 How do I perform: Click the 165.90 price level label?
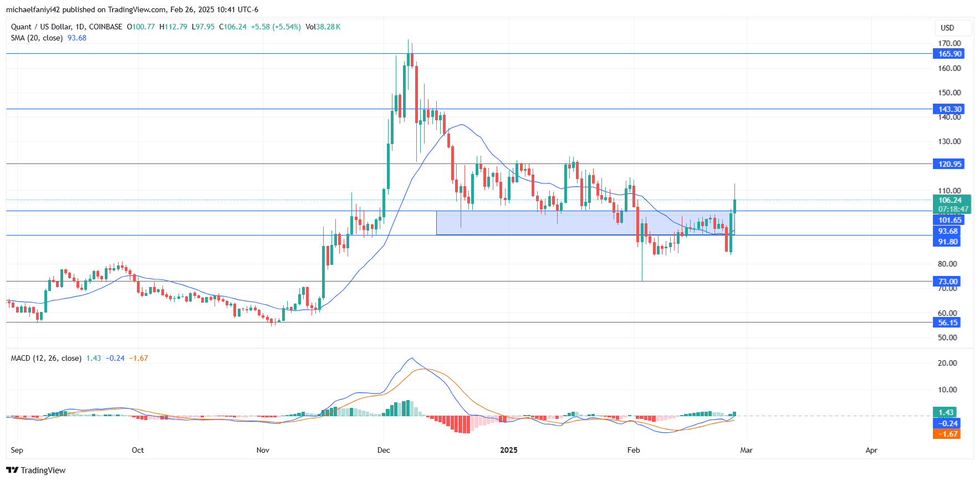[x=950, y=54]
